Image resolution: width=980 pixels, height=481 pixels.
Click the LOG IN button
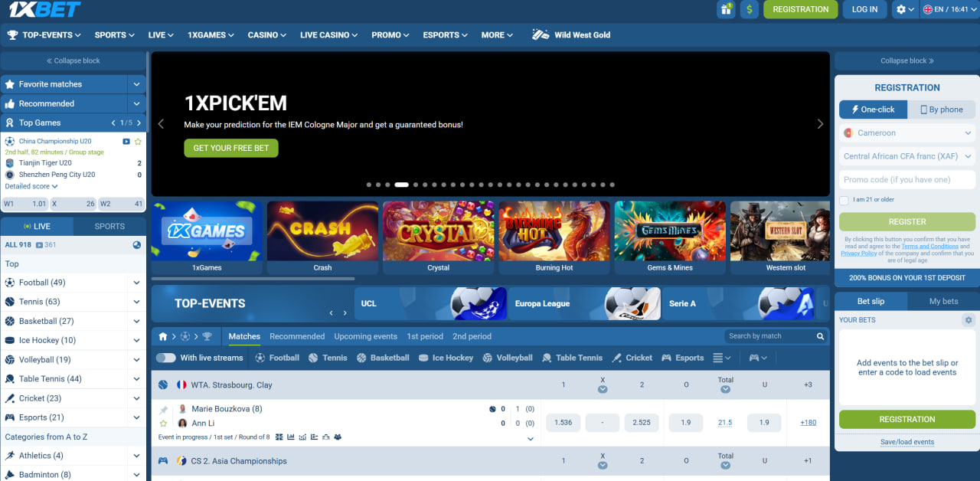(x=864, y=9)
